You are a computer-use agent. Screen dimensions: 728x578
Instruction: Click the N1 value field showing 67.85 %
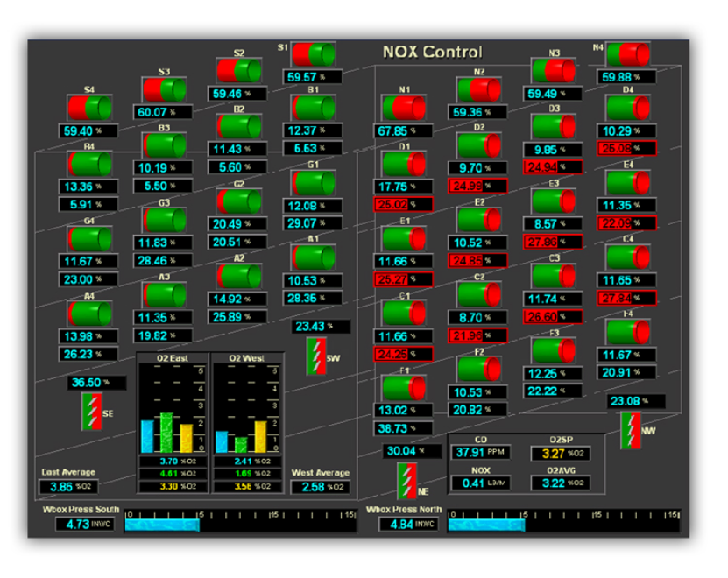pyautogui.click(x=403, y=131)
